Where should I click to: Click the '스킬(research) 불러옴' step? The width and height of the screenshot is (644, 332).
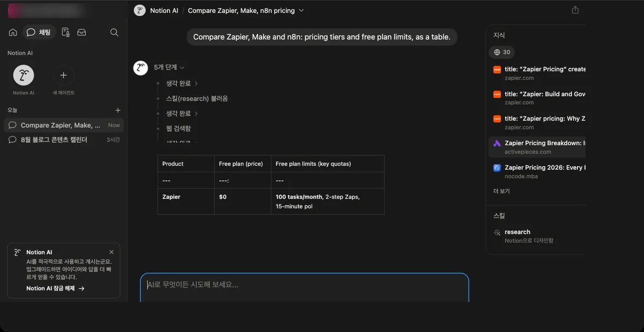click(197, 98)
